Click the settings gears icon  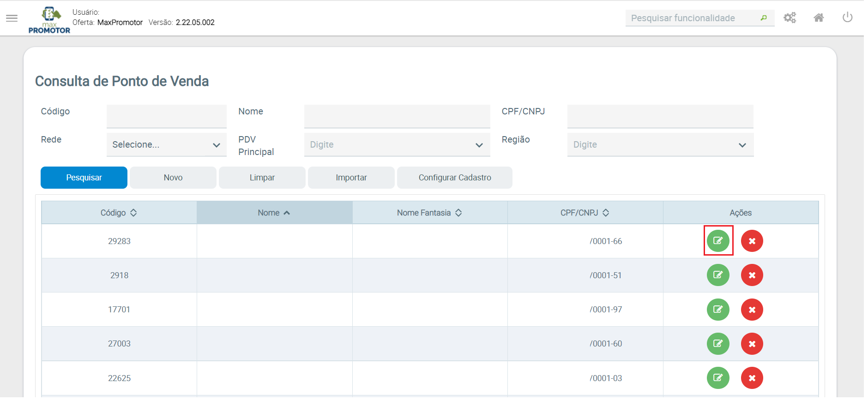pyautogui.click(x=790, y=18)
